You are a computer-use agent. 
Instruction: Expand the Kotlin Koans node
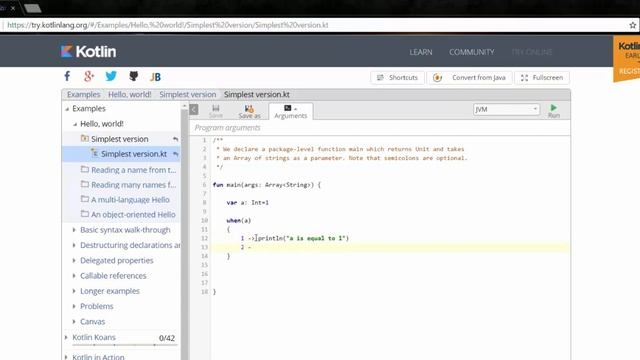(x=66, y=337)
